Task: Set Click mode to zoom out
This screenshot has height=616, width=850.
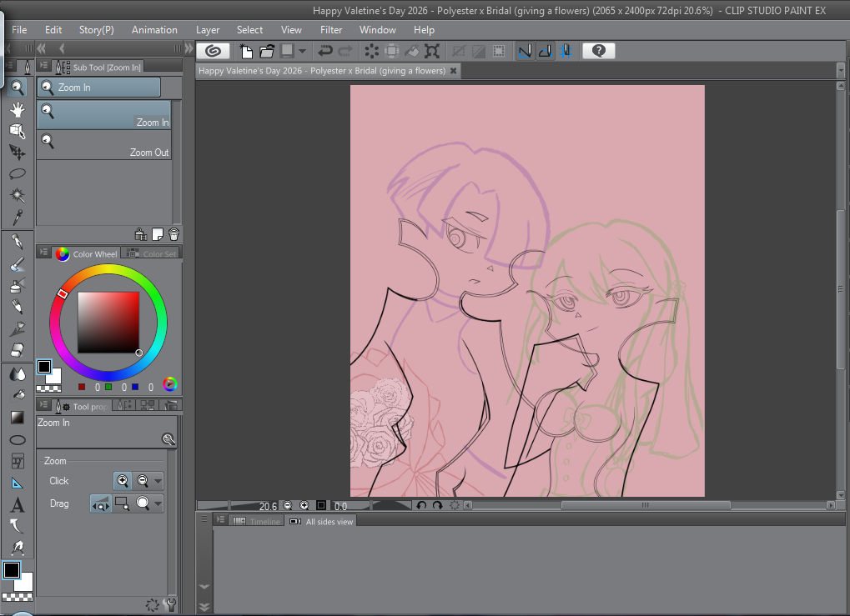Action: tap(143, 481)
